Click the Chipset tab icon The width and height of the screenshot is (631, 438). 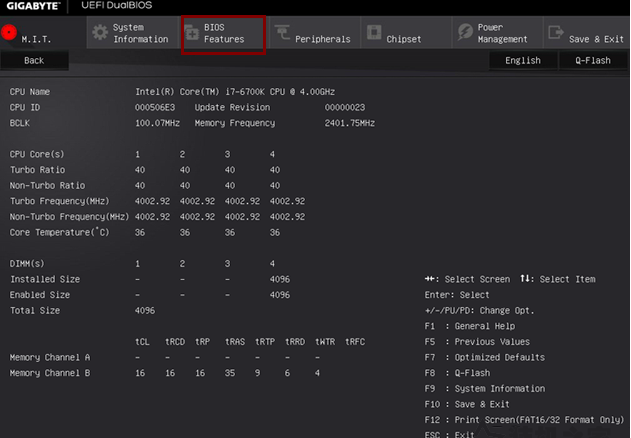tap(373, 33)
